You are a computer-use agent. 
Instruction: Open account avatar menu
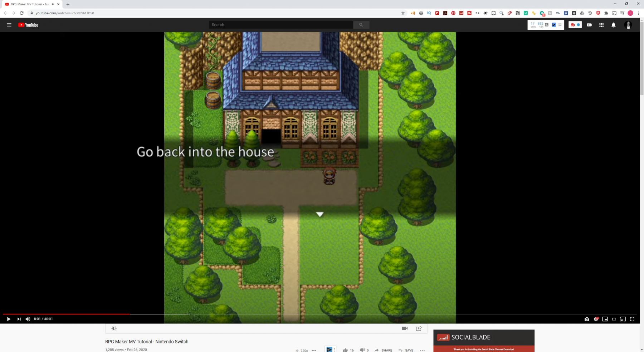(x=628, y=25)
